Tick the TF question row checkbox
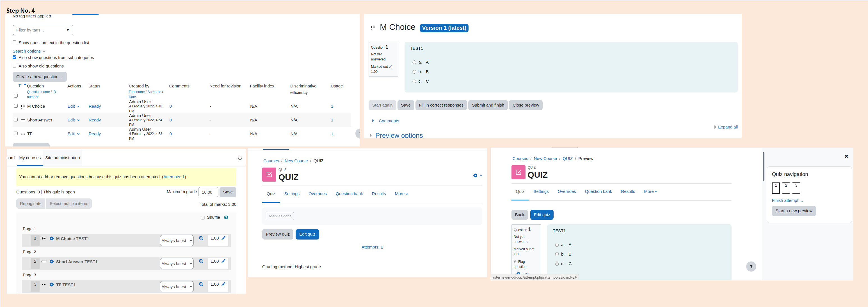 16,134
